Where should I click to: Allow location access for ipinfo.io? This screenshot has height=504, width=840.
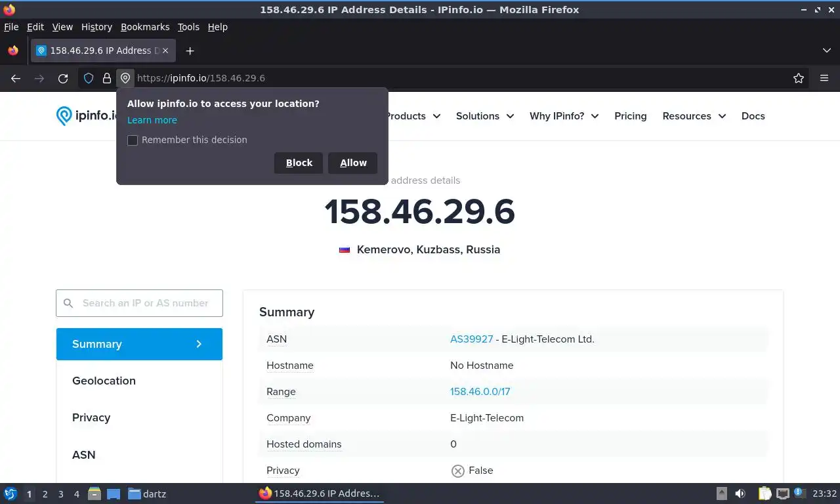pos(353,163)
